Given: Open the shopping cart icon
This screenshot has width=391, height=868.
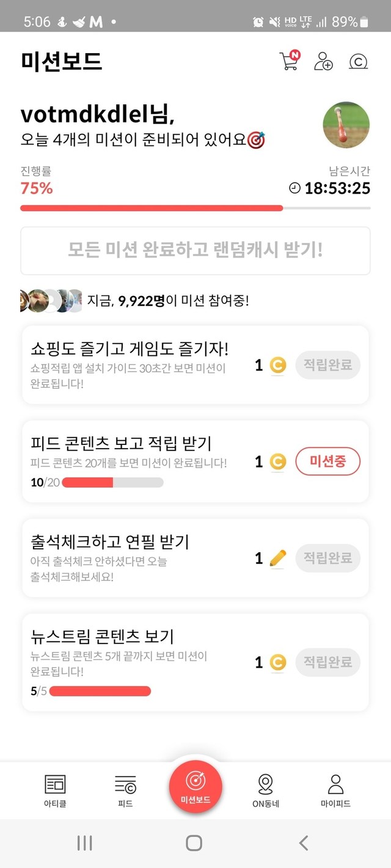Looking at the screenshot, I should pyautogui.click(x=289, y=61).
